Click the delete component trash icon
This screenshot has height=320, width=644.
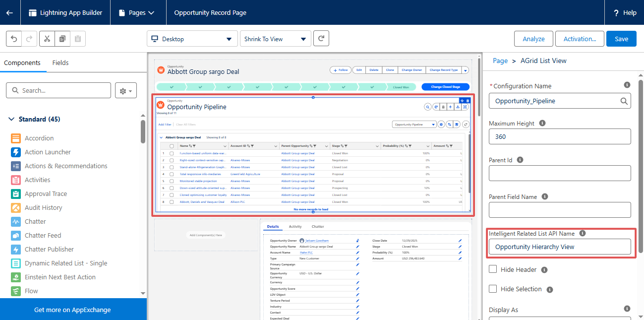click(x=468, y=101)
